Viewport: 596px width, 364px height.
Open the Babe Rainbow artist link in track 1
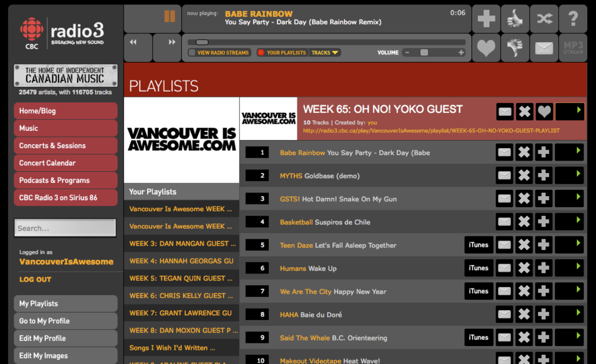pos(302,153)
